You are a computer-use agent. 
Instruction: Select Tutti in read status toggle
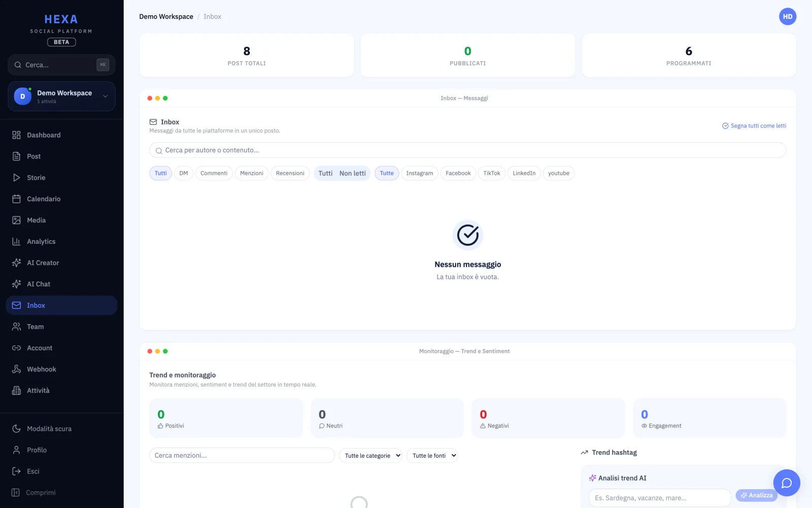325,173
